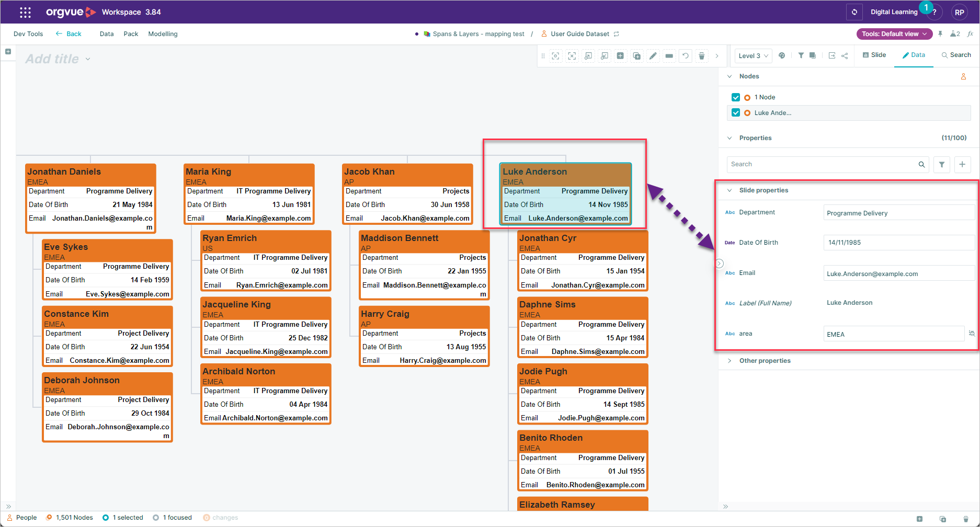Click the 1 selected status indicator
This screenshot has height=527, width=980.
123,518
